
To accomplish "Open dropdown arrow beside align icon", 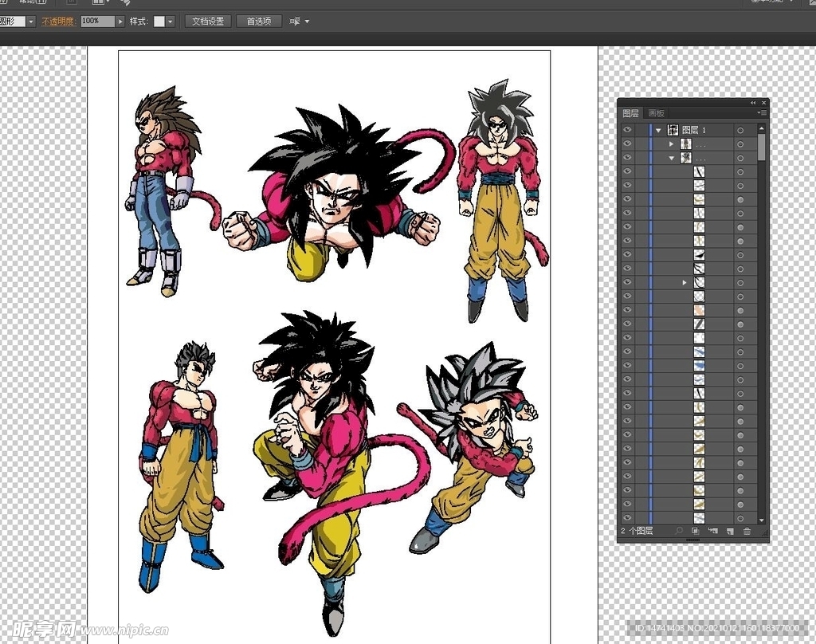I will click(307, 22).
